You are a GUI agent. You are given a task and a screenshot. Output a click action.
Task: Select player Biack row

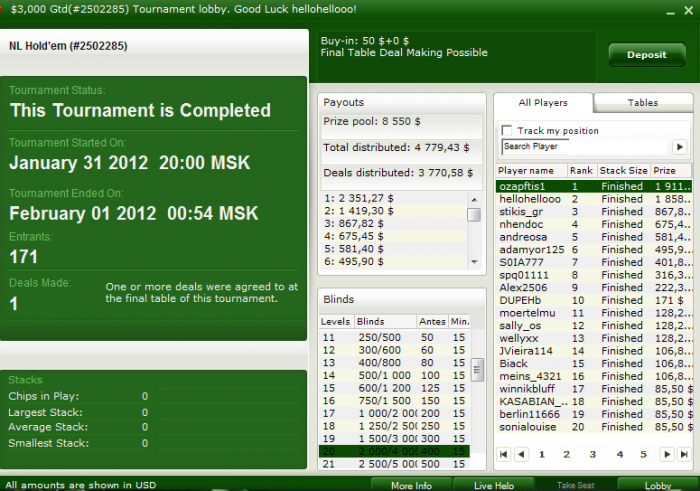(x=594, y=363)
